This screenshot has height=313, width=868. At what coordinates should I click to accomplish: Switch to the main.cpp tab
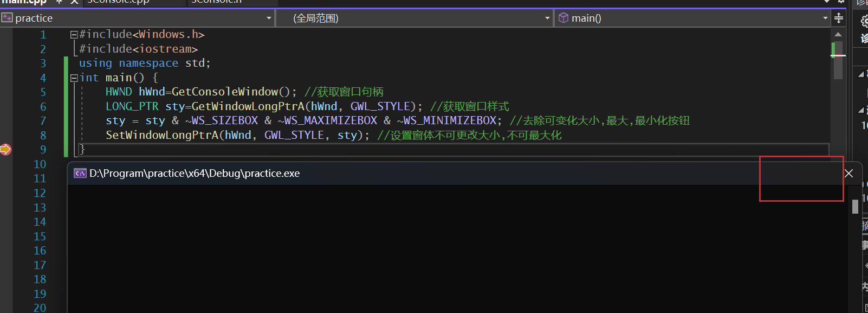click(x=23, y=2)
